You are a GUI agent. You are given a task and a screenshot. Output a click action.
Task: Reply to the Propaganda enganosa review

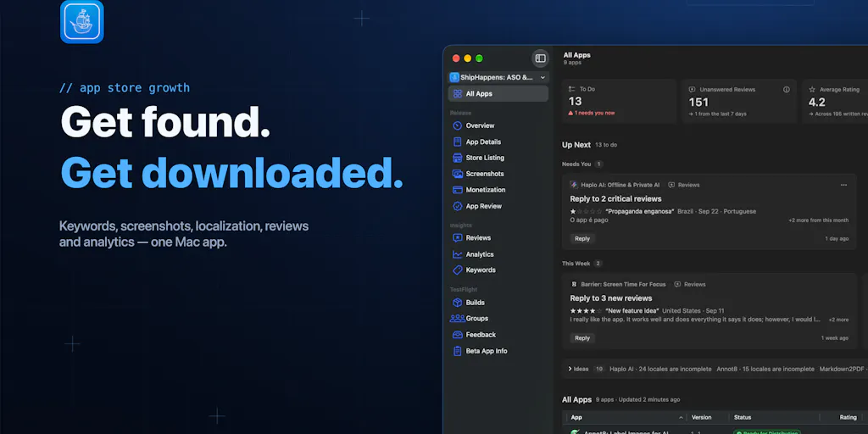pyautogui.click(x=582, y=238)
